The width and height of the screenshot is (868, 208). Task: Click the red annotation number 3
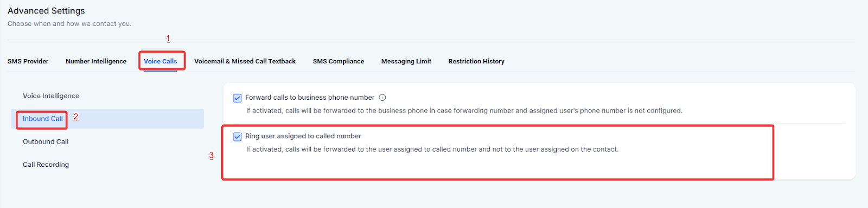[212, 155]
